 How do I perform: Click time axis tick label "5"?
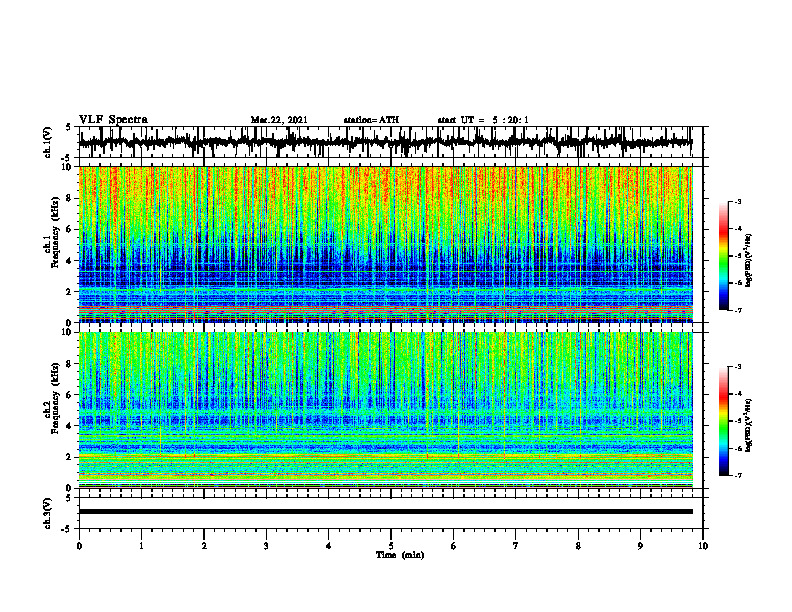tap(391, 546)
